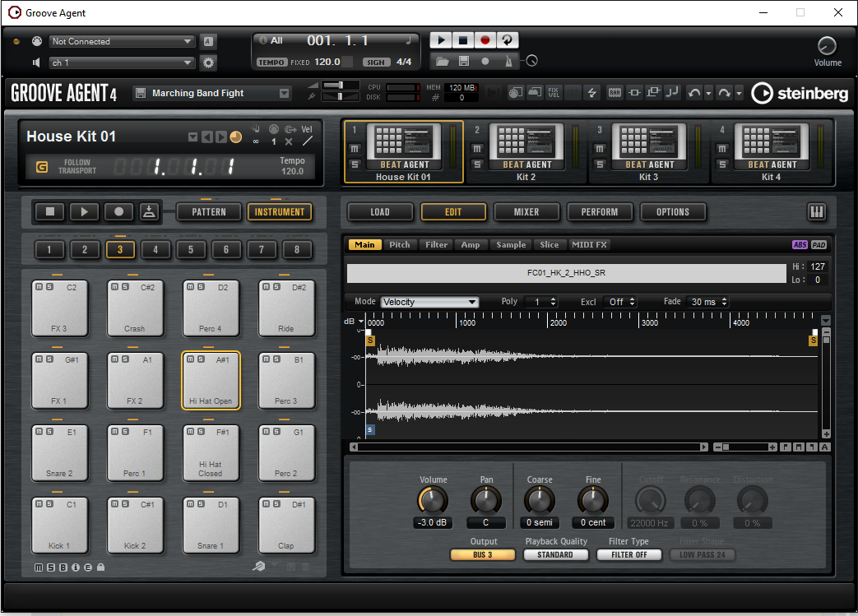Click the pad section Stop button
Image resolution: width=858 pixels, height=616 pixels.
(50, 211)
